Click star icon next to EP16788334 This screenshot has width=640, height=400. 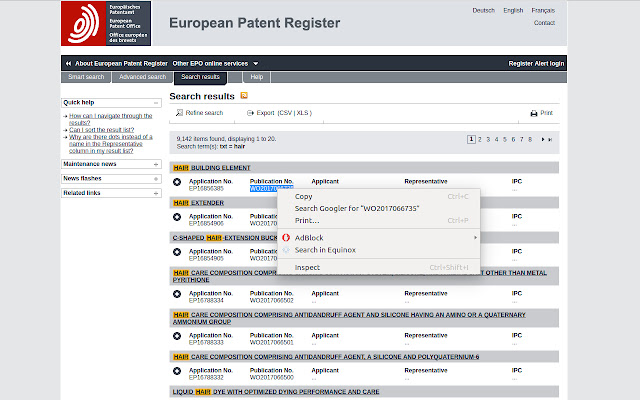[177, 294]
